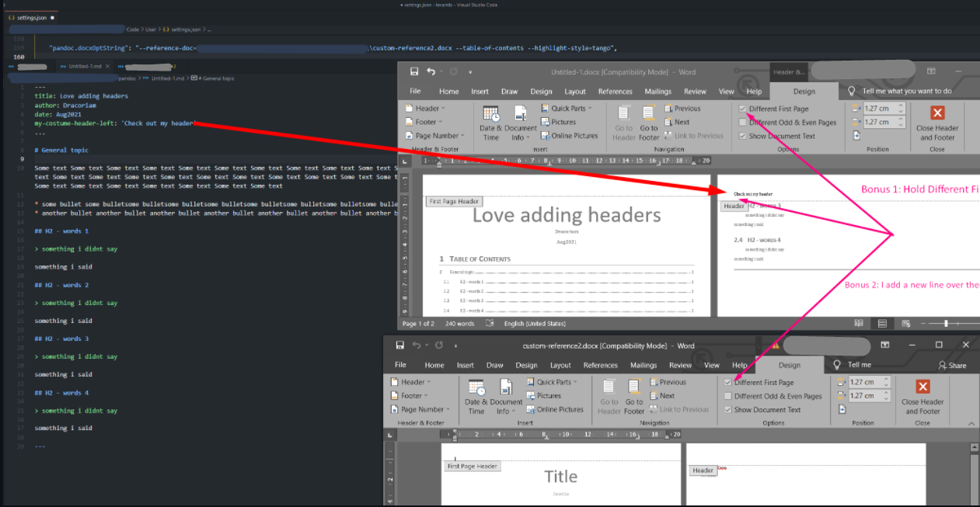
Task: Expand Quick Parts in custom-reference2.docx ribbon
Action: 551,382
